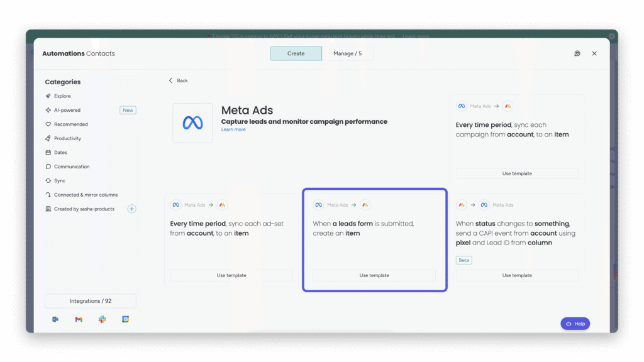The width and height of the screenshot is (644, 362).
Task: Open the Sync category
Action: click(x=60, y=180)
